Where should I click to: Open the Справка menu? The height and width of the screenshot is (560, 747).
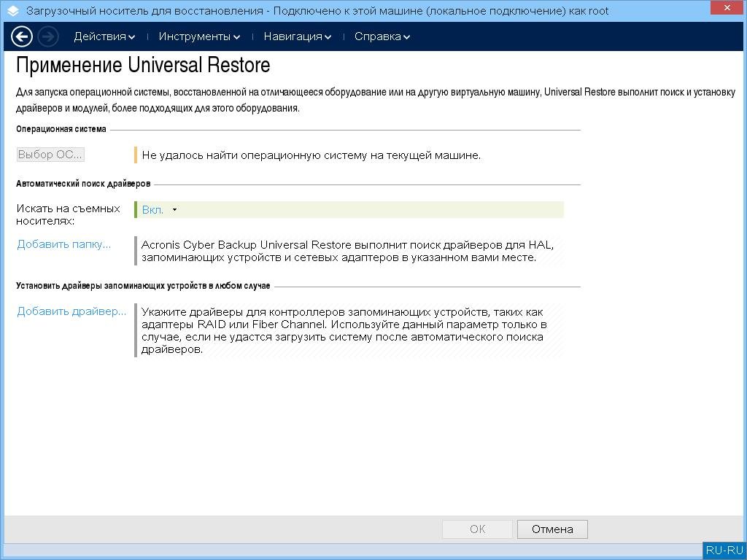click(x=382, y=36)
